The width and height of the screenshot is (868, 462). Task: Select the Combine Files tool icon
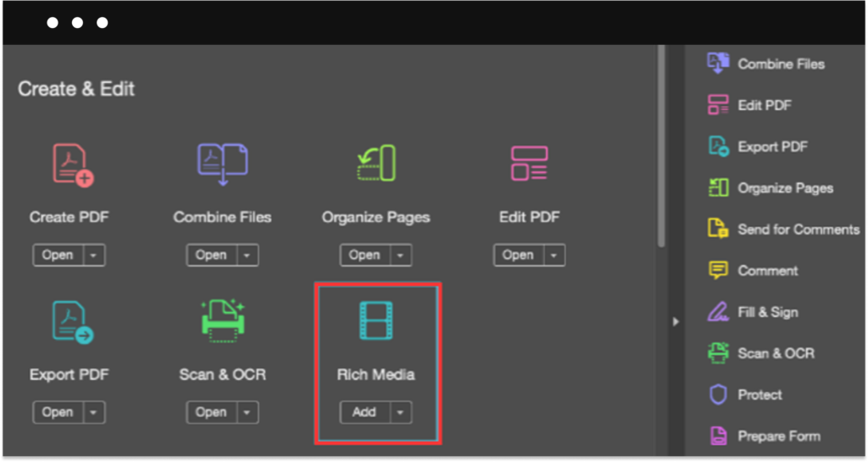[222, 164]
